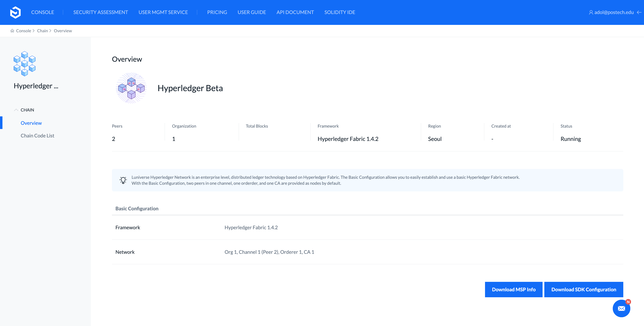Click the sidebar blue cubes chain icon
Image resolution: width=644 pixels, height=326 pixels.
click(x=25, y=64)
